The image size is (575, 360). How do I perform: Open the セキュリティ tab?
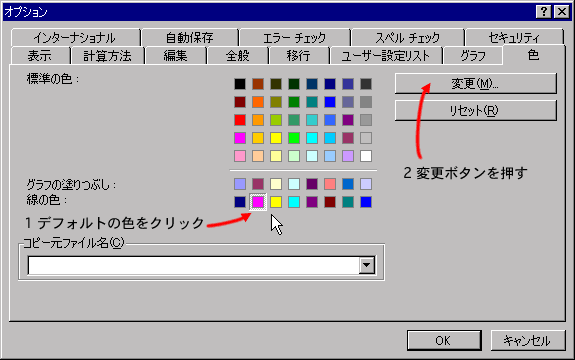click(x=514, y=37)
